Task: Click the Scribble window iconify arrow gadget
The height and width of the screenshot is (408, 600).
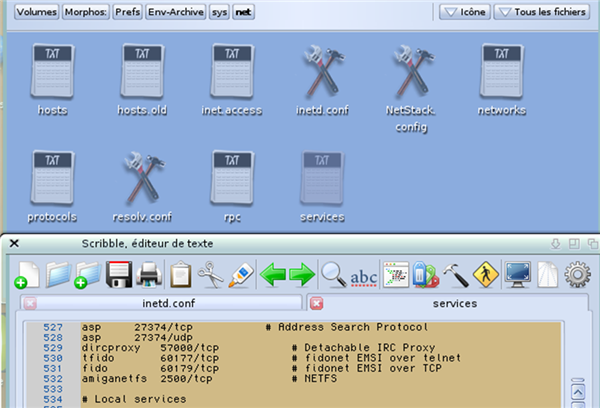Action: click(556, 243)
